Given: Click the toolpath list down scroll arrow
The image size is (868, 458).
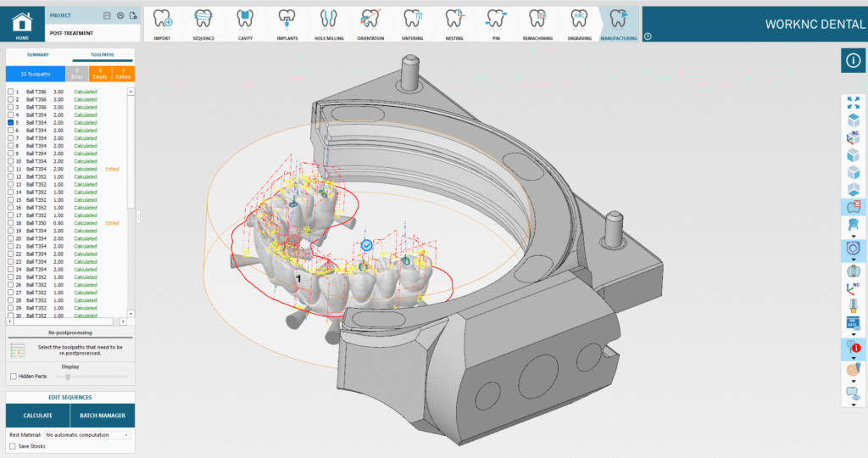Looking at the screenshot, I should click(131, 314).
